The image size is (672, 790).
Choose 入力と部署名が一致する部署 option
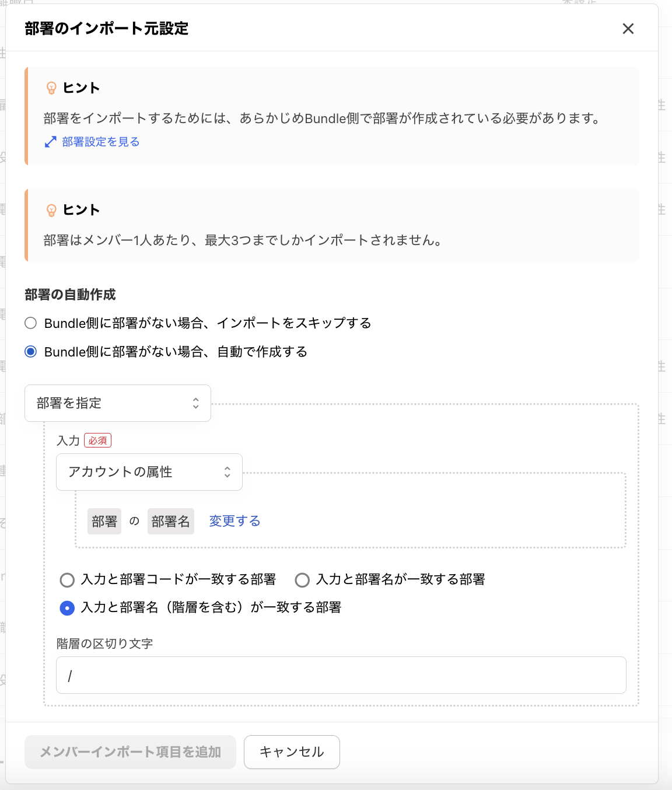click(x=302, y=580)
